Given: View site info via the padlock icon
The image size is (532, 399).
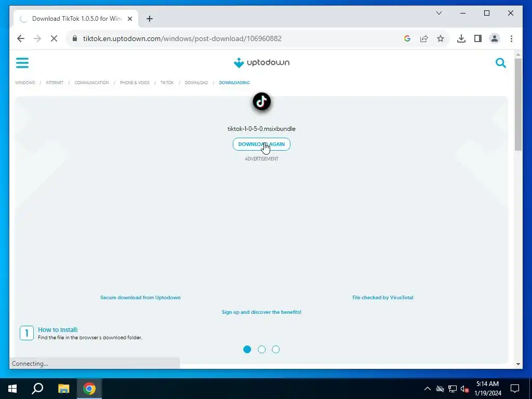Looking at the screenshot, I should (75, 38).
